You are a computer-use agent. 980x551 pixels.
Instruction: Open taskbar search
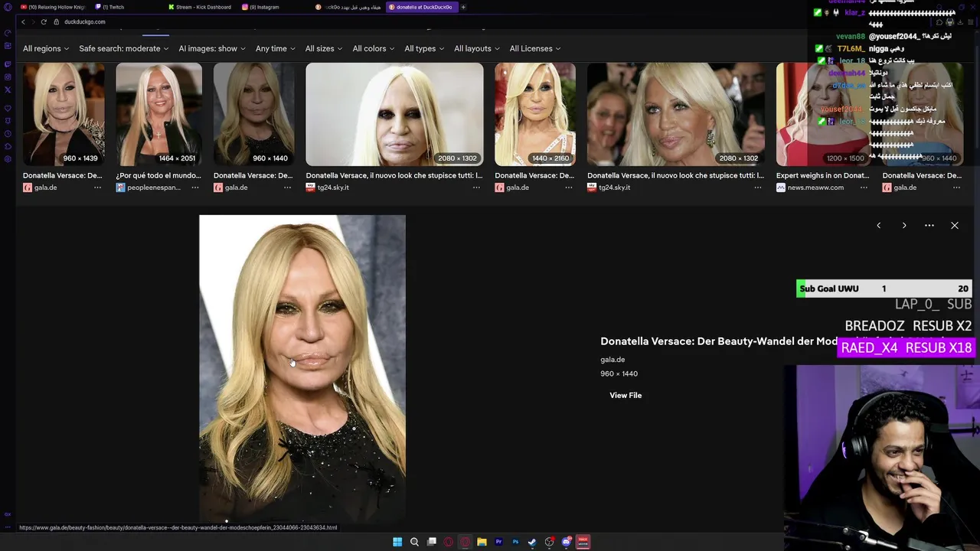(x=414, y=542)
